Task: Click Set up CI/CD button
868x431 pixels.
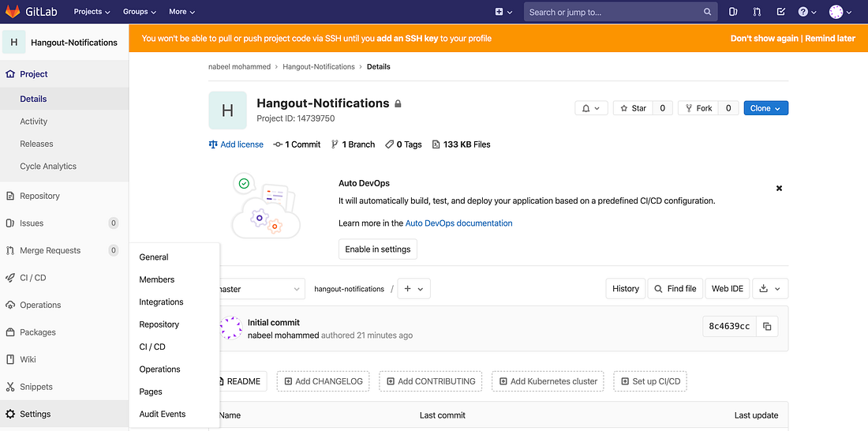Action: 650,381
